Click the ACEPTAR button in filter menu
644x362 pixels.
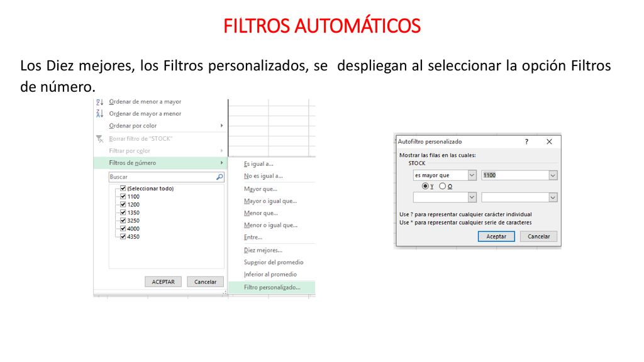(x=163, y=282)
